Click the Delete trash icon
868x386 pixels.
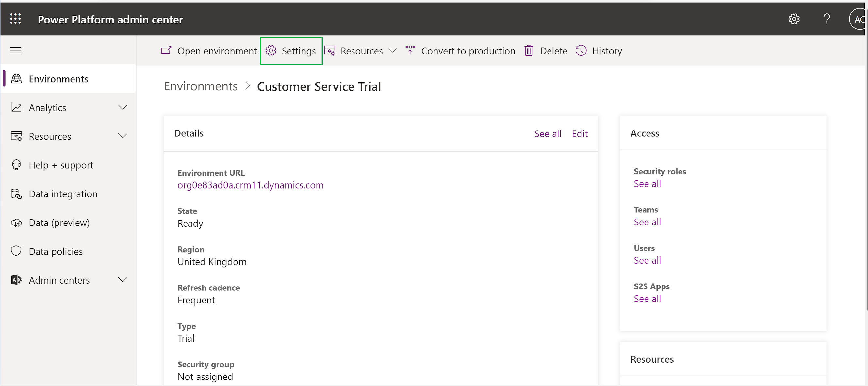pos(528,51)
